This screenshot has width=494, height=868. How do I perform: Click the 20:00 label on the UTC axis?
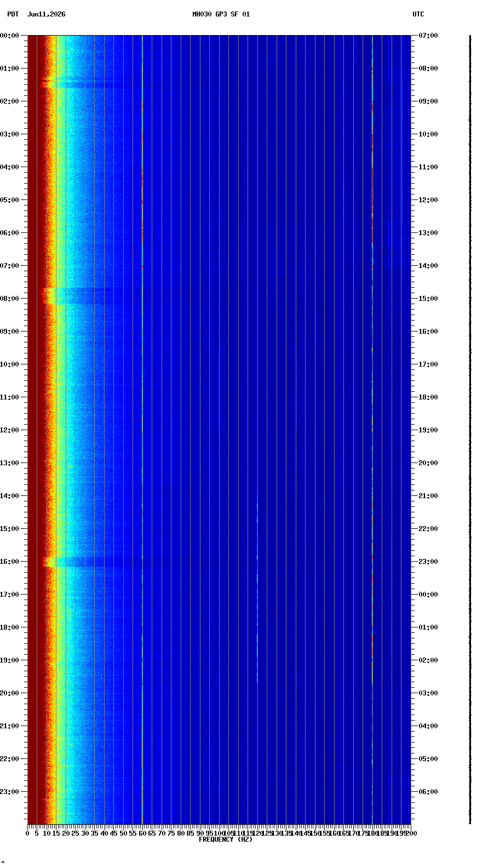(428, 463)
